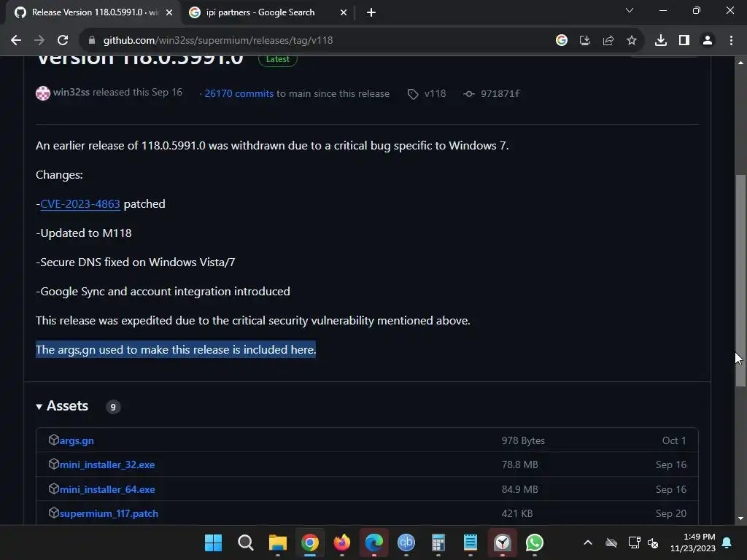Open the clock app taskbar icon
The image size is (747, 560).
pyautogui.click(x=503, y=542)
